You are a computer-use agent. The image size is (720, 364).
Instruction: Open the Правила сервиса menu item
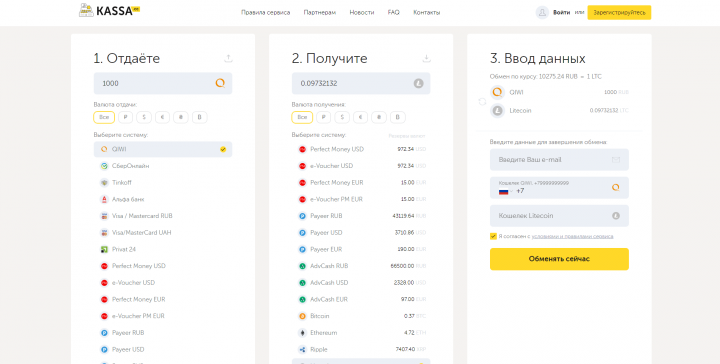[x=265, y=12]
